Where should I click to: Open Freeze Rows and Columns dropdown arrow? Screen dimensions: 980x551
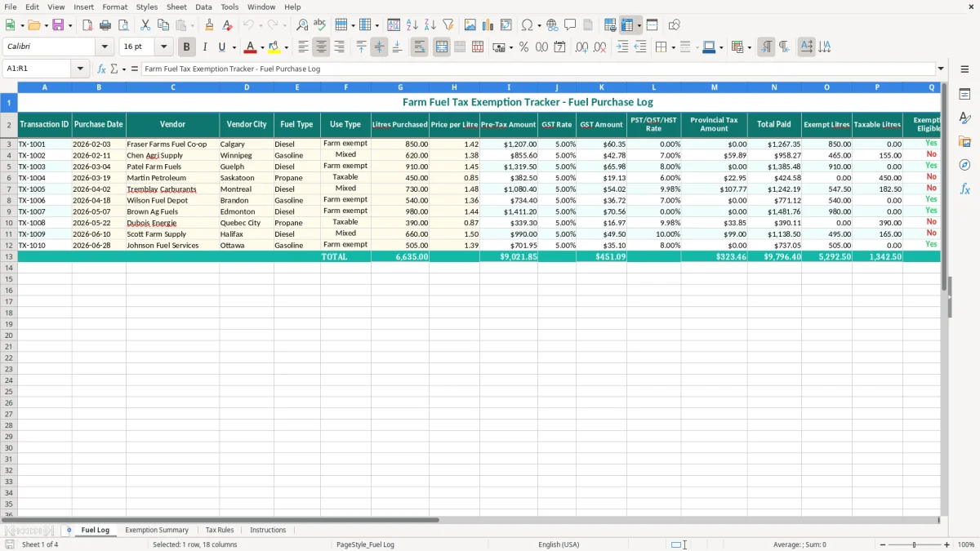[x=639, y=25]
